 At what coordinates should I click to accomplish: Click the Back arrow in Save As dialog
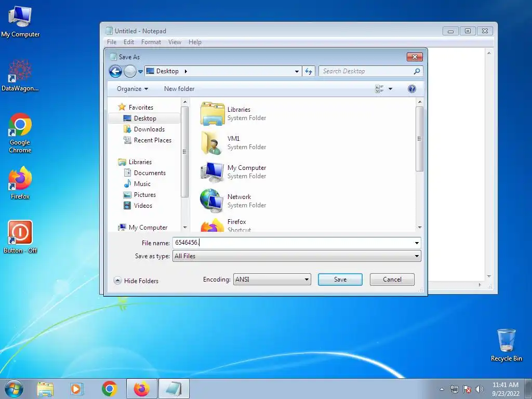[115, 71]
